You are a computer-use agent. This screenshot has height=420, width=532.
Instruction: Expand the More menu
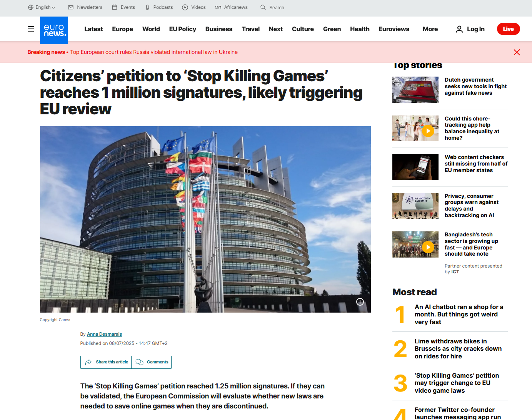pos(430,29)
